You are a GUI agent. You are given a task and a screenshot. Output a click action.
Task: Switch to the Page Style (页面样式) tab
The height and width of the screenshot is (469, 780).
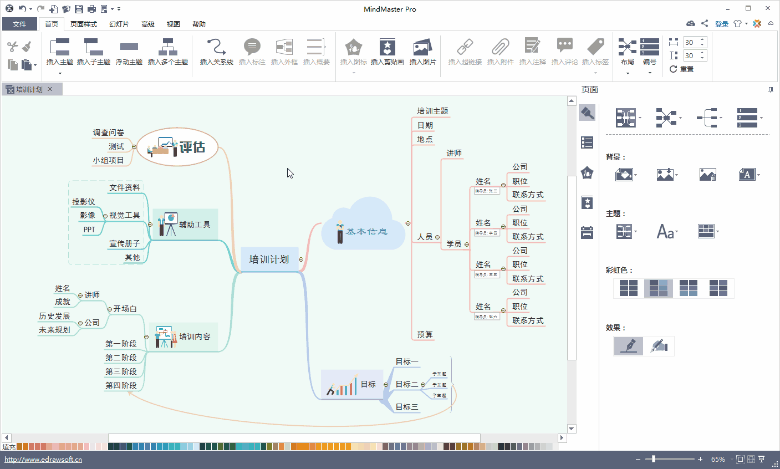pyautogui.click(x=83, y=24)
